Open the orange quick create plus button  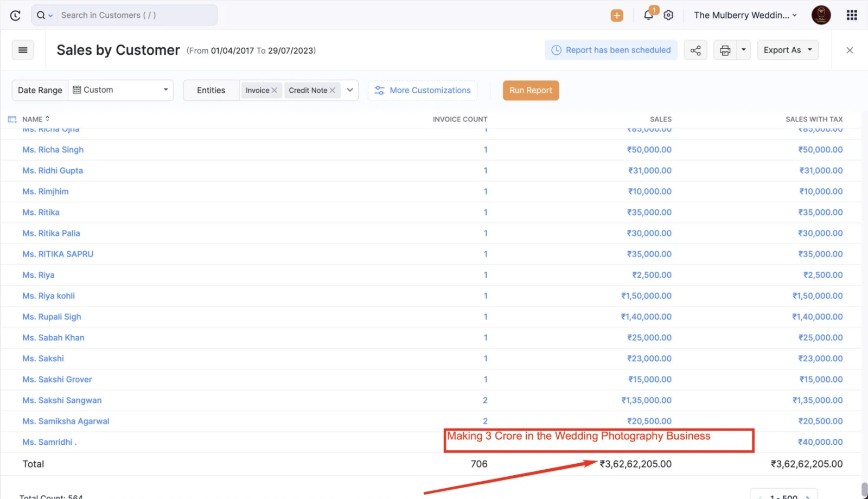coord(617,15)
